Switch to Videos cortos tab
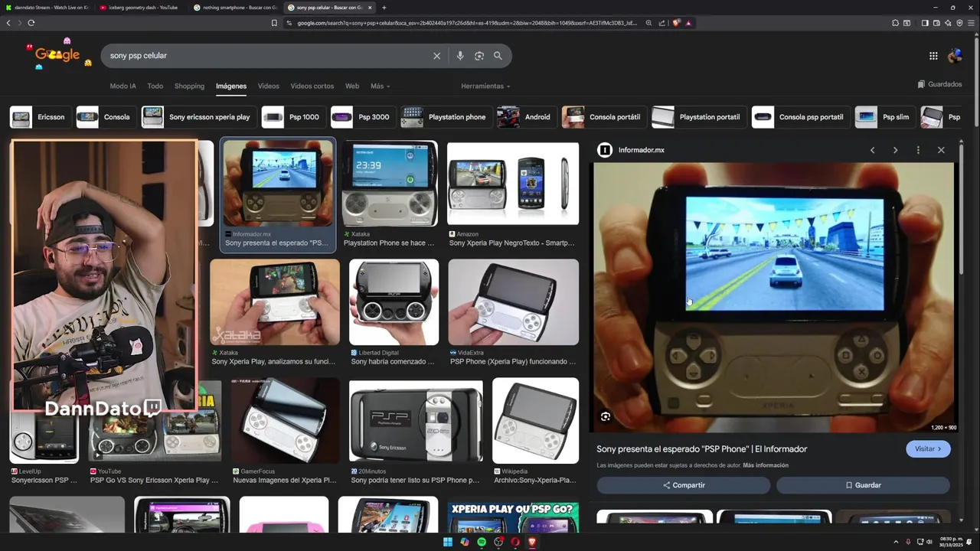 (x=312, y=86)
